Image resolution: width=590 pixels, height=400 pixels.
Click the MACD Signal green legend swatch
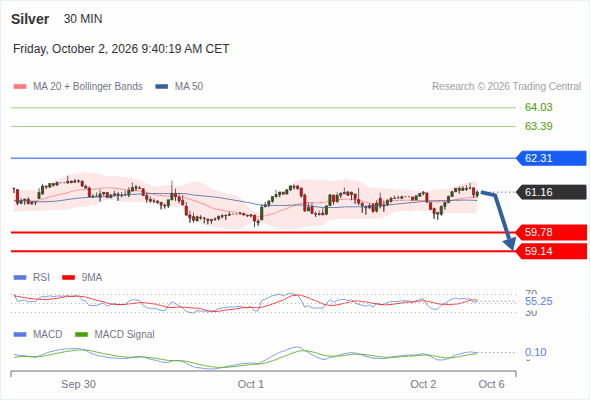point(81,335)
